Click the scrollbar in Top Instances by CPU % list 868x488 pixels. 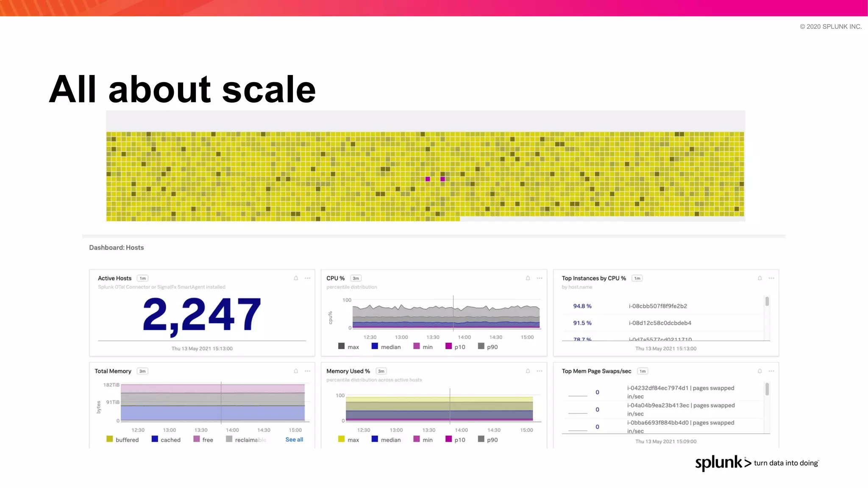(767, 302)
